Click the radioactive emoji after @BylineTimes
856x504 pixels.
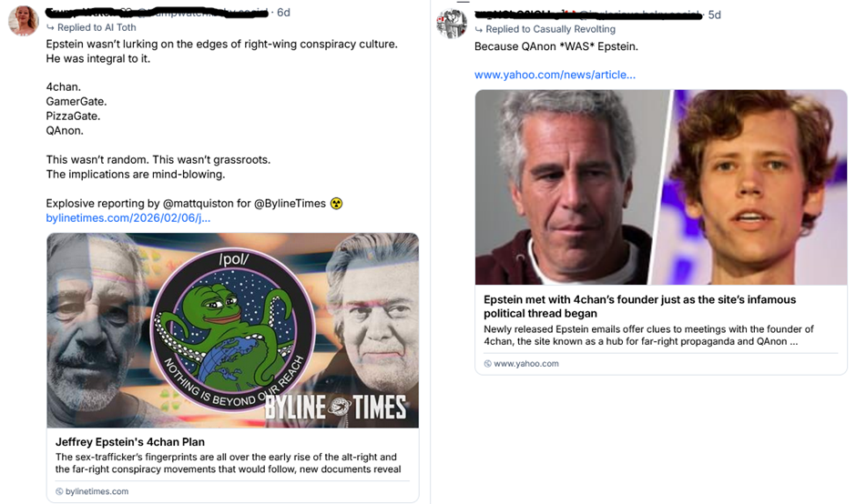click(336, 204)
